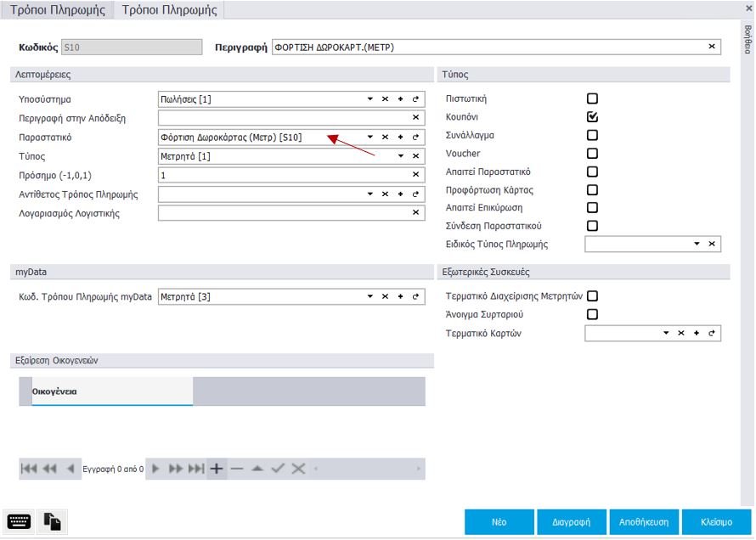Add new row in Οικογένεια grid
Image resolution: width=756 pixels, height=540 pixels.
point(217,469)
